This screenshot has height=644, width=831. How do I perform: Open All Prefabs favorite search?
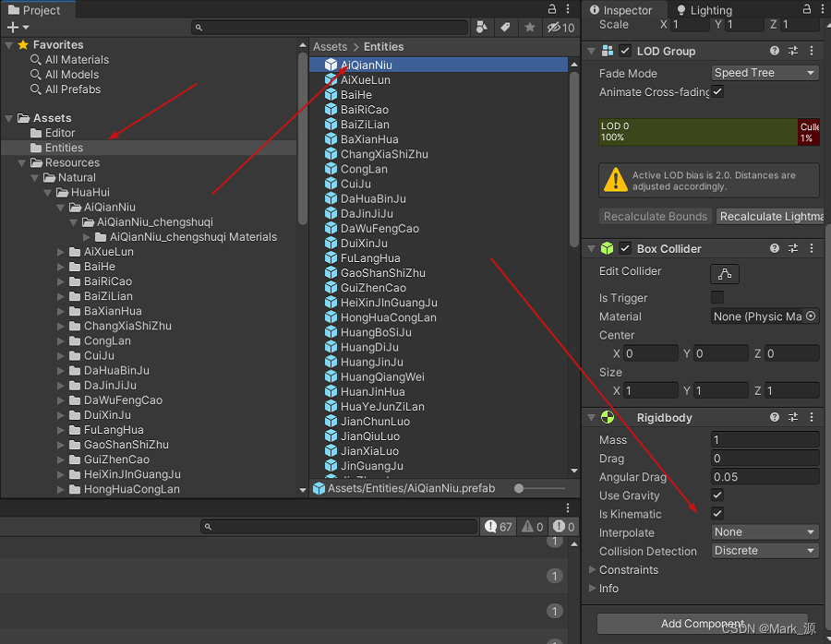pos(66,89)
